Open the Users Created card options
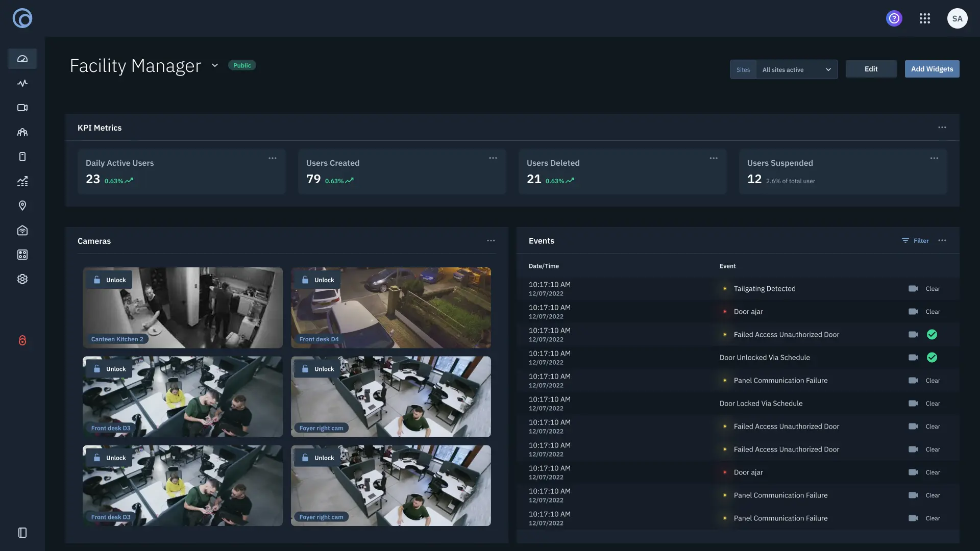The height and width of the screenshot is (551, 980). coord(493,158)
